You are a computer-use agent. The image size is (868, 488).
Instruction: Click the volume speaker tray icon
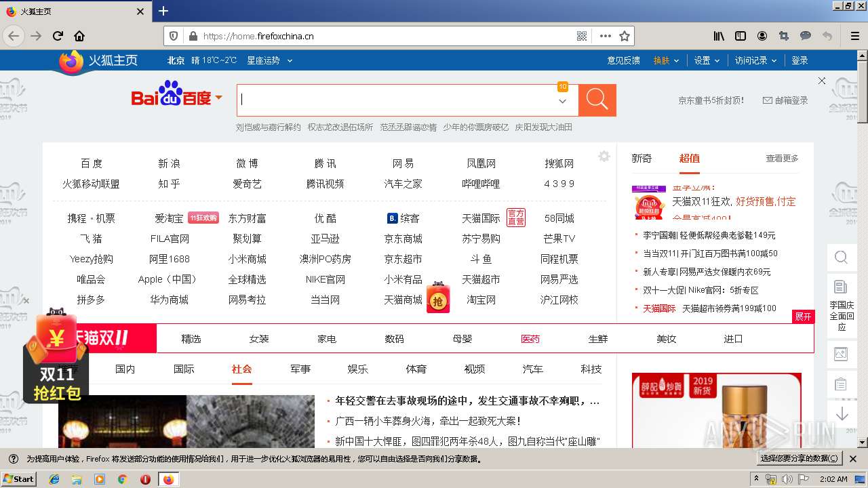click(x=787, y=479)
